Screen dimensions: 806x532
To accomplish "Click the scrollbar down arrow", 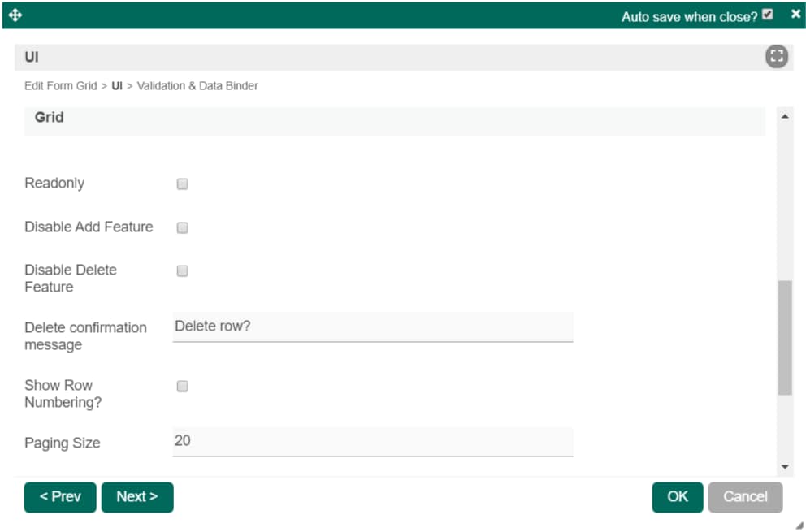I will coord(785,467).
